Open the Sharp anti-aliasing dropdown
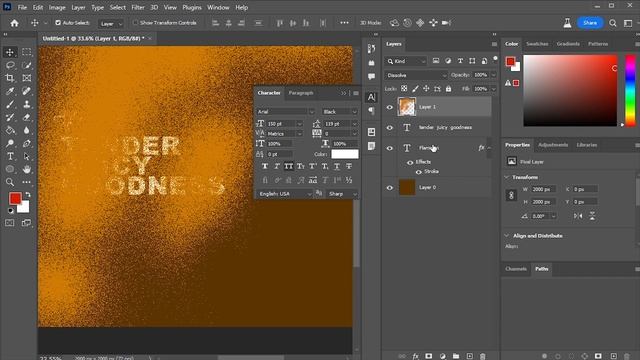 [342, 194]
